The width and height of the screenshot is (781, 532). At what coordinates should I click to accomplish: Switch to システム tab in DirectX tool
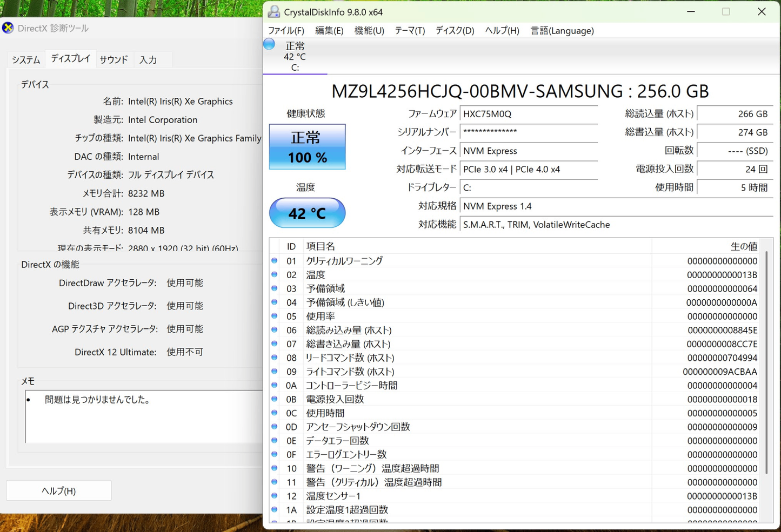26,60
